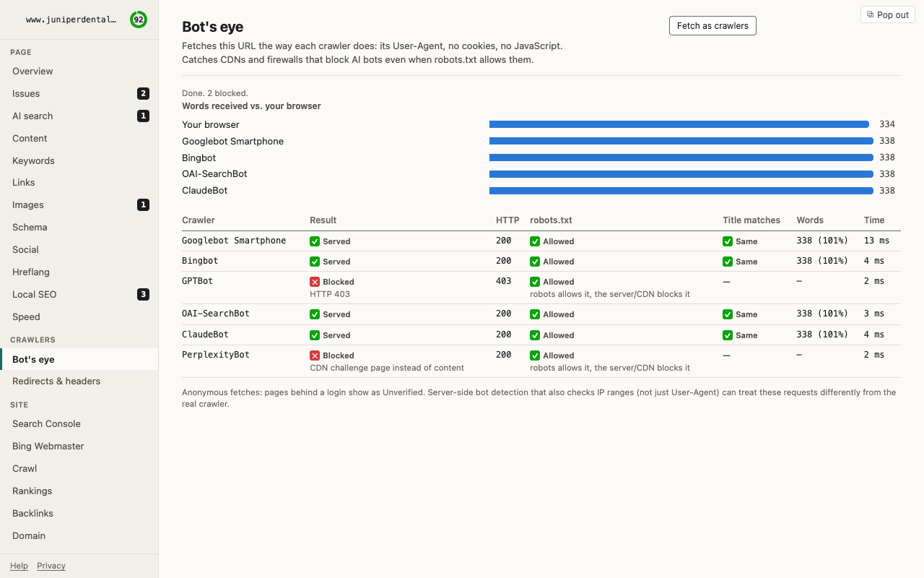
Task: Click the Pop out button
Action: tap(888, 14)
